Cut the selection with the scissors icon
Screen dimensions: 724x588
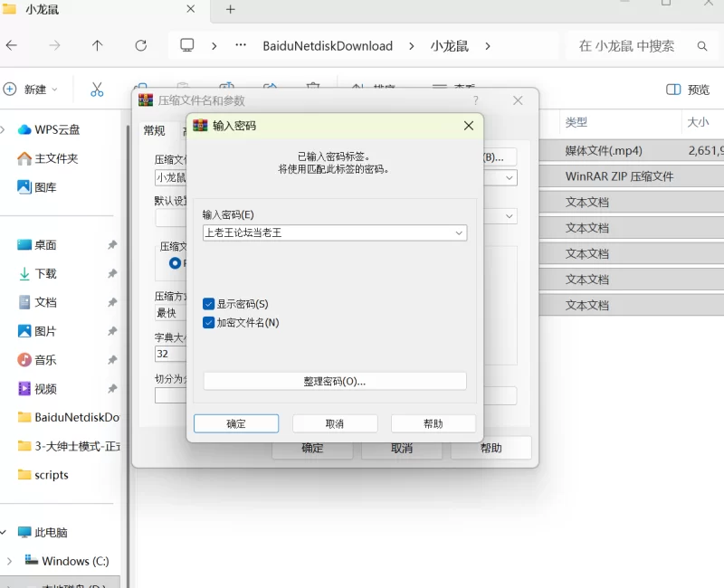pos(97,89)
